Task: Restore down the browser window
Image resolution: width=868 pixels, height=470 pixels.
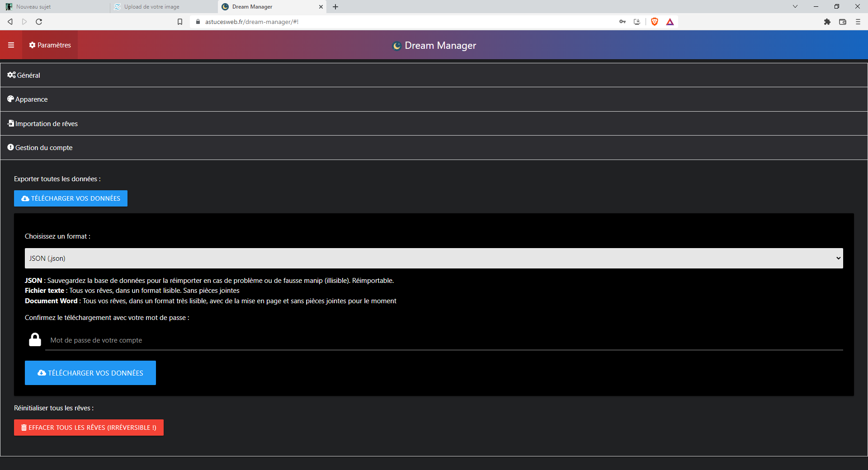Action: 837,6
